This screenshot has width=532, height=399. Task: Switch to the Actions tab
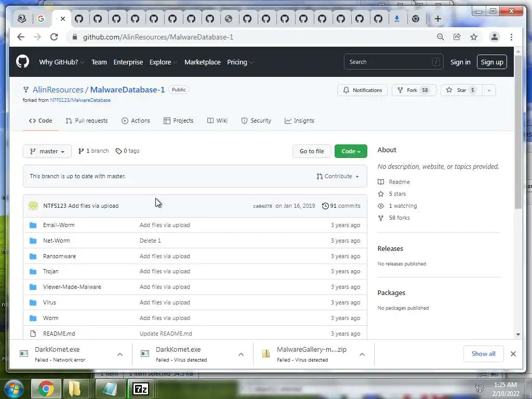[x=136, y=121]
